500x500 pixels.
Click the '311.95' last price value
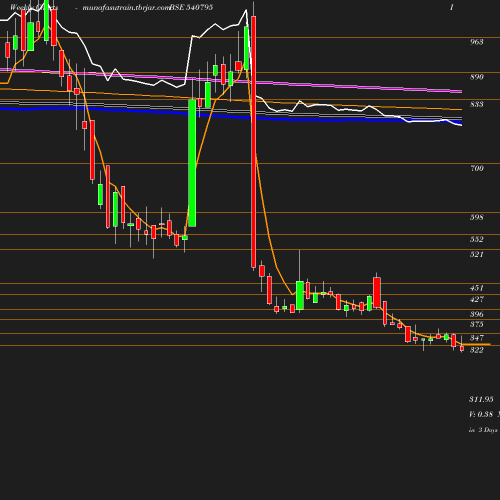click(x=481, y=399)
